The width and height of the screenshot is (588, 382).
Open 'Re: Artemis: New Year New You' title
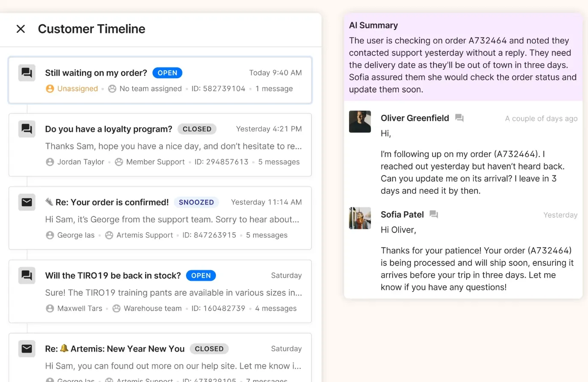click(115, 349)
